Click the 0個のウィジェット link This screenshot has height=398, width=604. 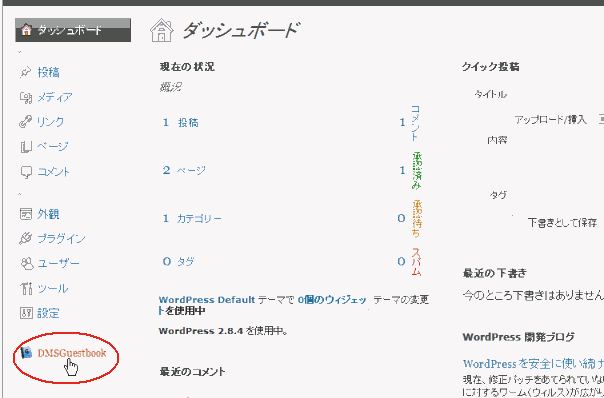(332, 300)
